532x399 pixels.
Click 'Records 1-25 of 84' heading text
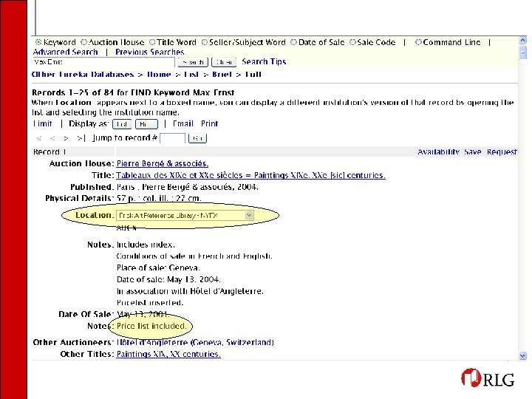72,92
